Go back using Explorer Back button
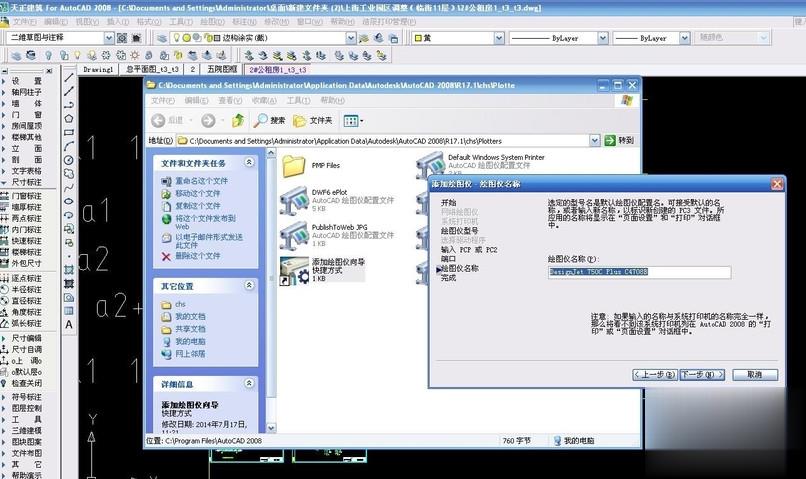The image size is (806, 479). (x=168, y=120)
